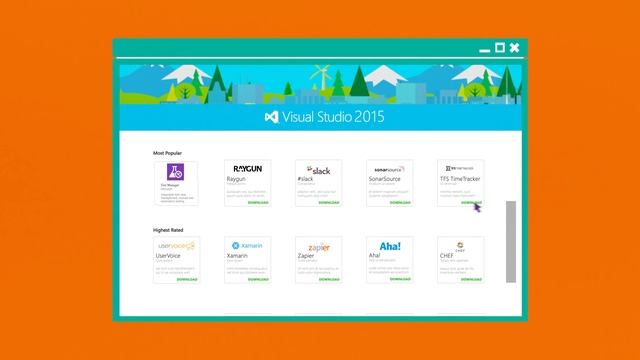
Task: Click the 'Most Popular' section heading
Action: click(x=167, y=153)
